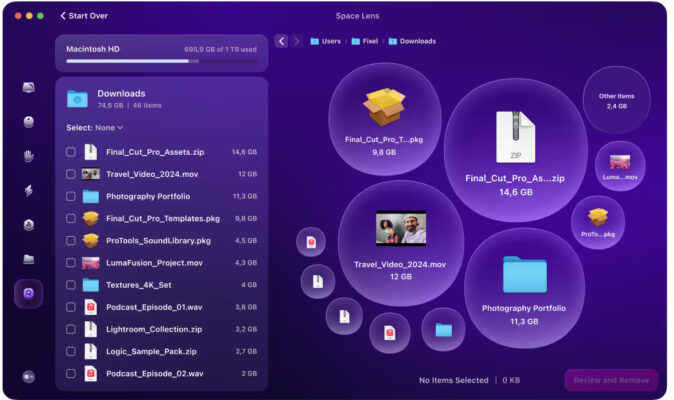Viewport: 674px width, 400px height.
Task: Go back with the left chevron button
Action: 281,41
